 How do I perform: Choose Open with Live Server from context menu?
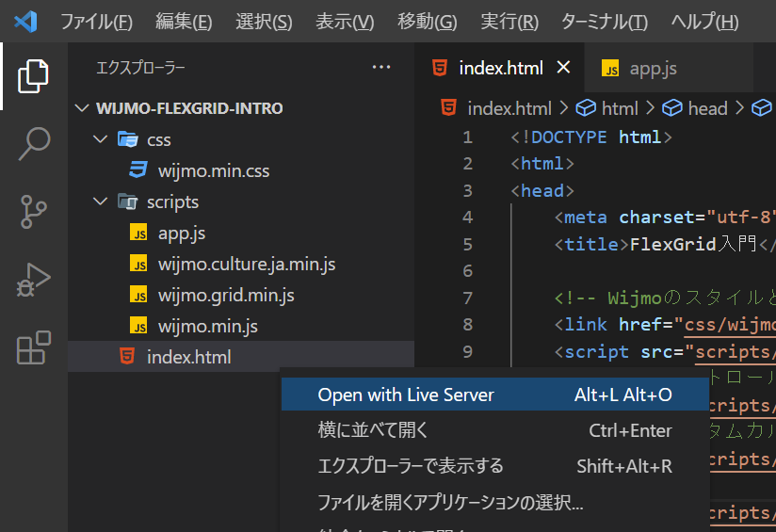pos(495,395)
